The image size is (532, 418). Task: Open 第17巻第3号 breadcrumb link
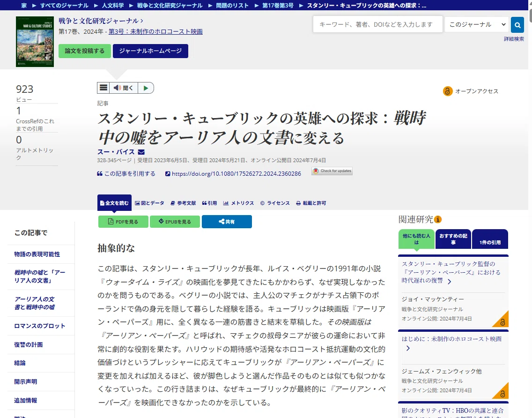click(278, 6)
